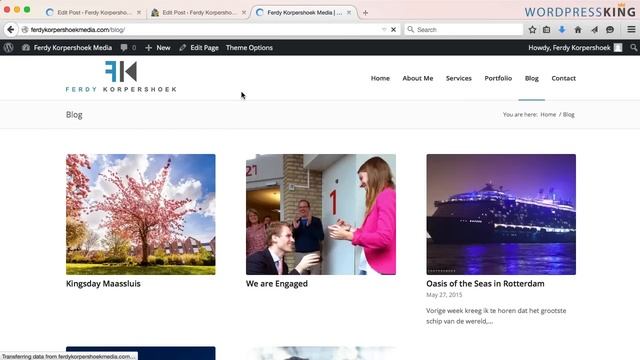Open the chat bubble icon in toolbar

point(610,29)
